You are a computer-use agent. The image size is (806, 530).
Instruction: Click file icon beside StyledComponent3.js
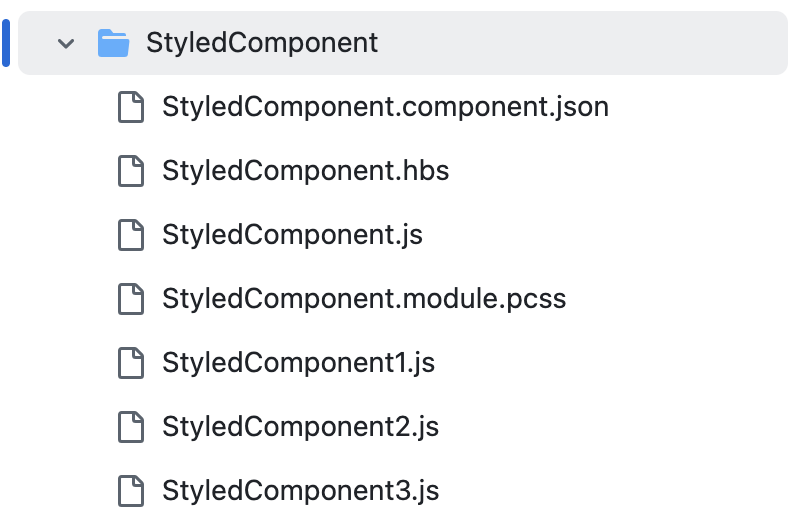pyautogui.click(x=131, y=491)
